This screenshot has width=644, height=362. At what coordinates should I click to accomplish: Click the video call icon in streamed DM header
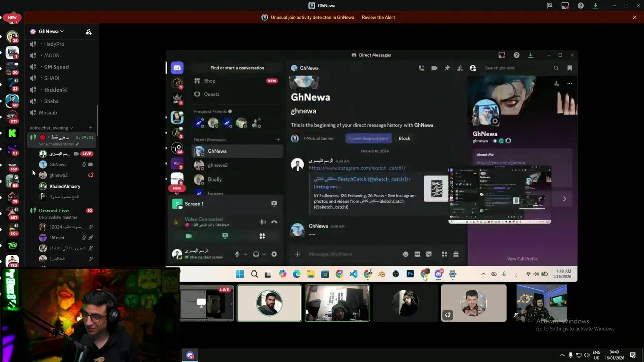click(x=434, y=68)
